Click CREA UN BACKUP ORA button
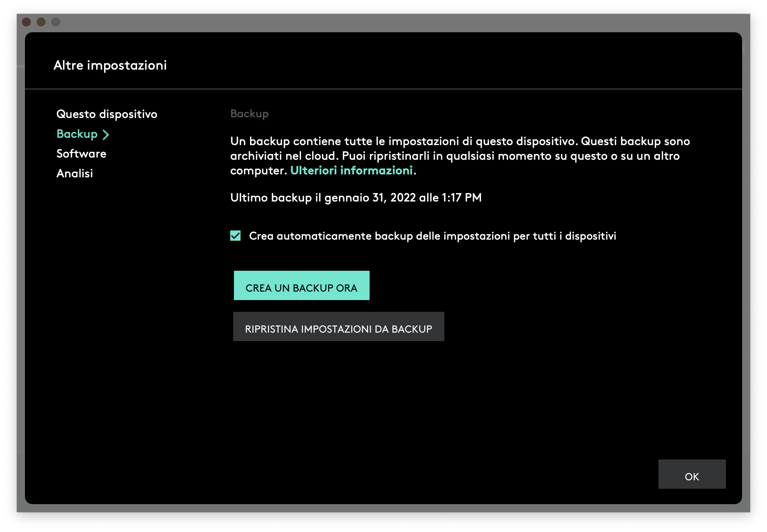Viewport: 767px width, 532px height. (301, 285)
